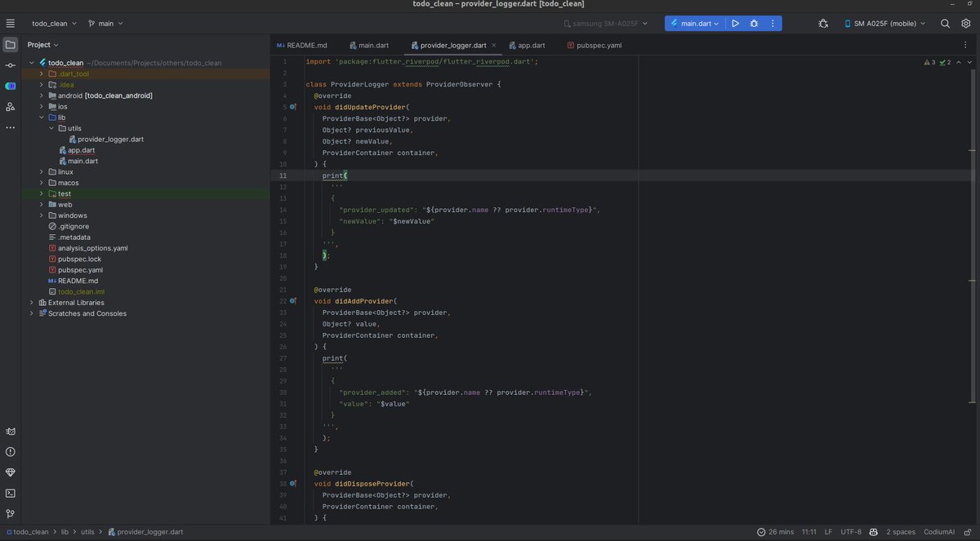Click the UTF-8 encoding widget
This screenshot has height=541, width=980.
click(x=851, y=532)
